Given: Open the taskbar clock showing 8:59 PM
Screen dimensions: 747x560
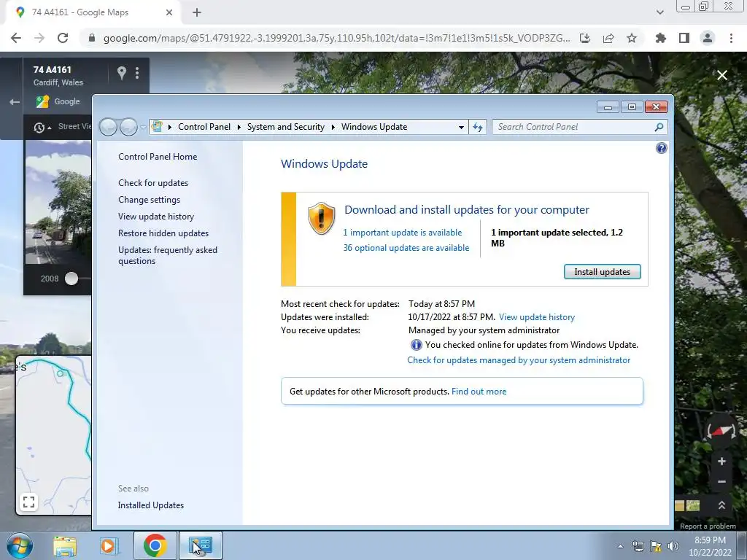Looking at the screenshot, I should point(710,546).
